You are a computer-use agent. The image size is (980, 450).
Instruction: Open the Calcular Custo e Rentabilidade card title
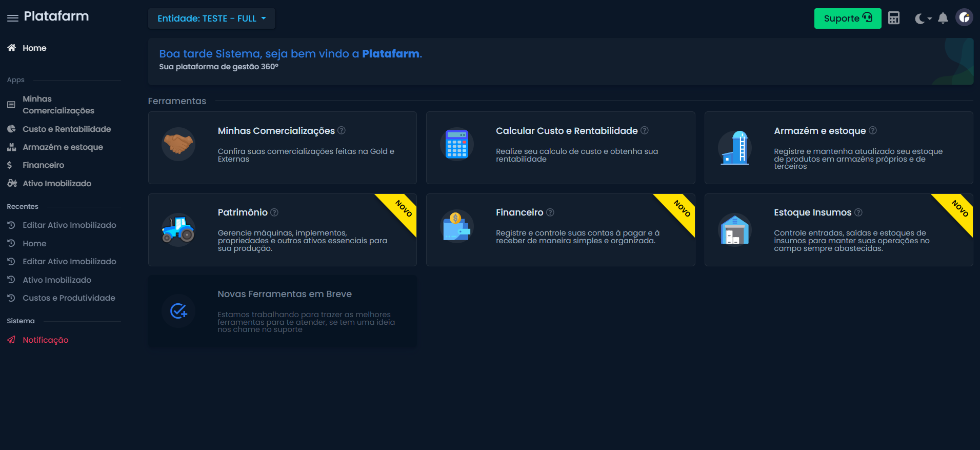[567, 131]
